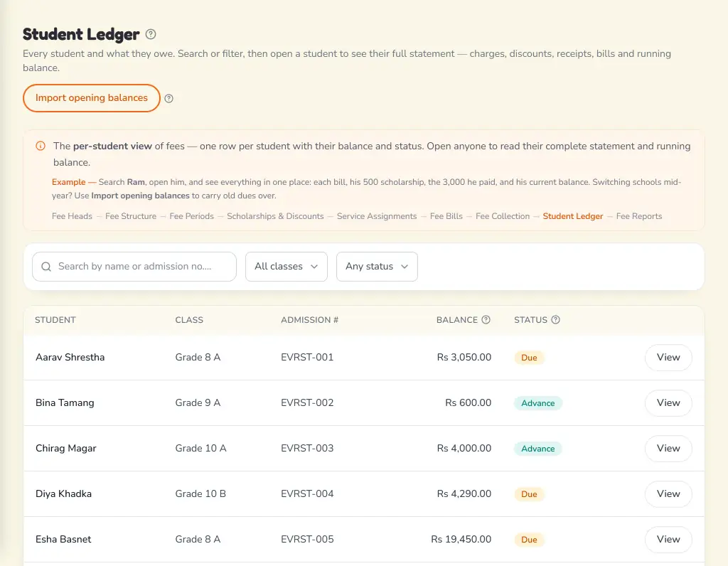Viewport: 728px width, 566px height.
Task: Click Due badge in Esha Basnet row
Action: tap(529, 540)
